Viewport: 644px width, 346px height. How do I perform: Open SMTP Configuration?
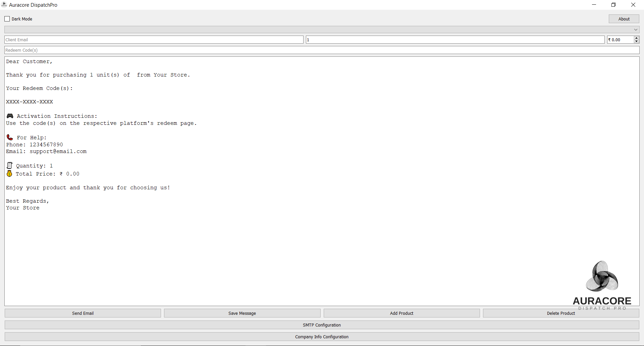tap(321, 325)
